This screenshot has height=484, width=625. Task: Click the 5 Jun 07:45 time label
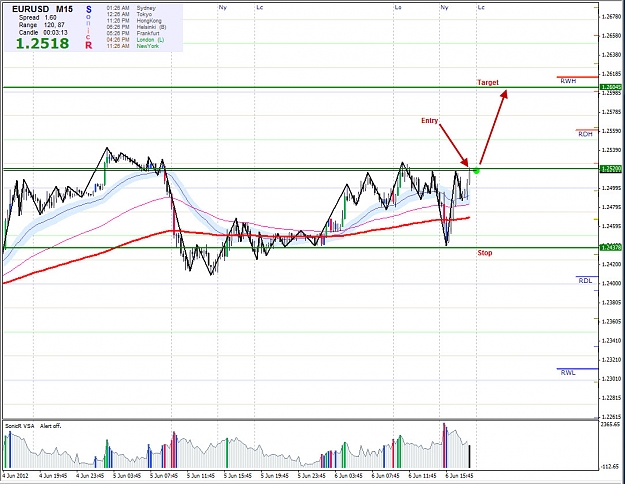(x=164, y=476)
